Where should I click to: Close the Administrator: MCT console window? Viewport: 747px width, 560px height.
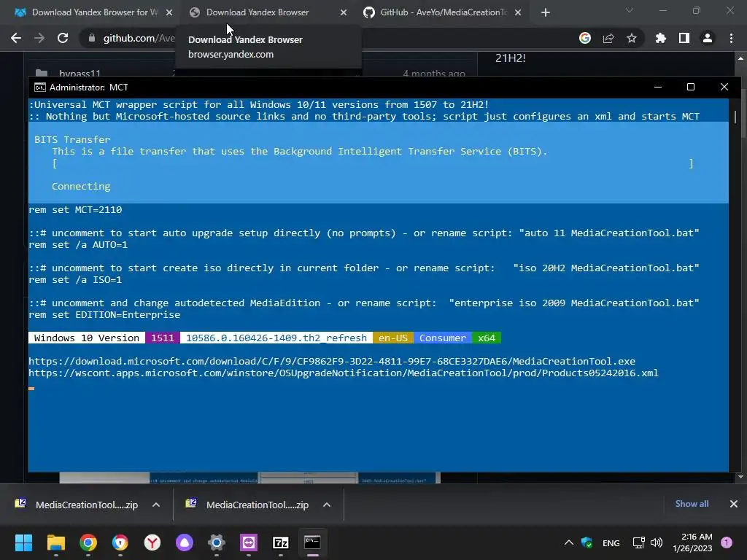724,87
